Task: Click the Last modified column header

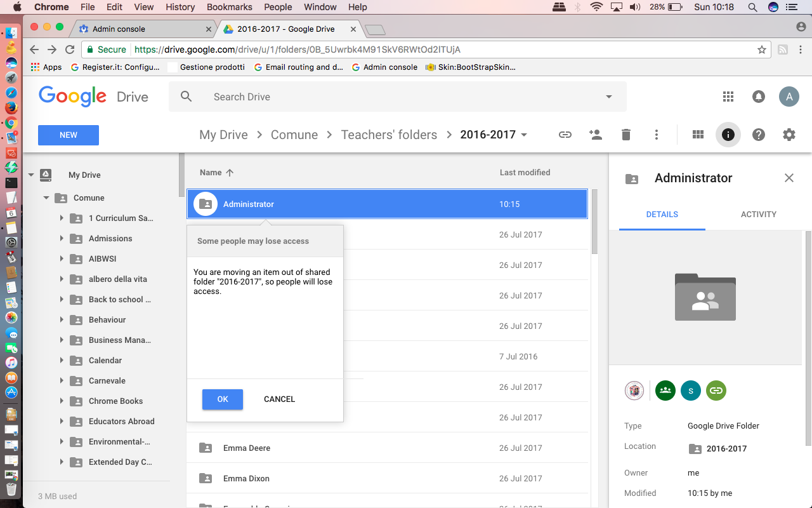Action: coord(525,172)
